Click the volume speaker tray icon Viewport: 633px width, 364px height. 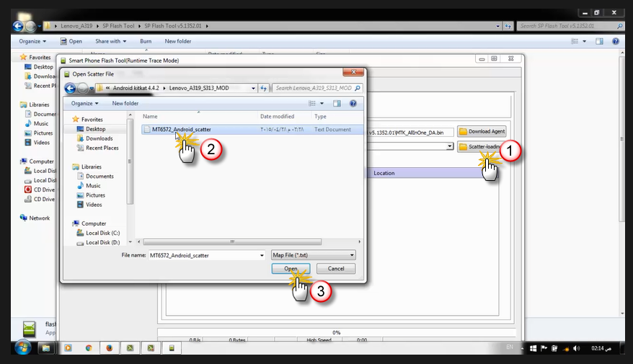[576, 348]
